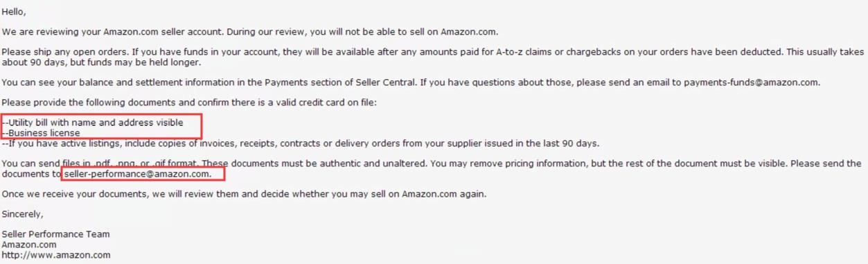The height and width of the screenshot is (264, 868).
Task: Click the payments-funds@amazon.com email address
Action: (x=751, y=82)
